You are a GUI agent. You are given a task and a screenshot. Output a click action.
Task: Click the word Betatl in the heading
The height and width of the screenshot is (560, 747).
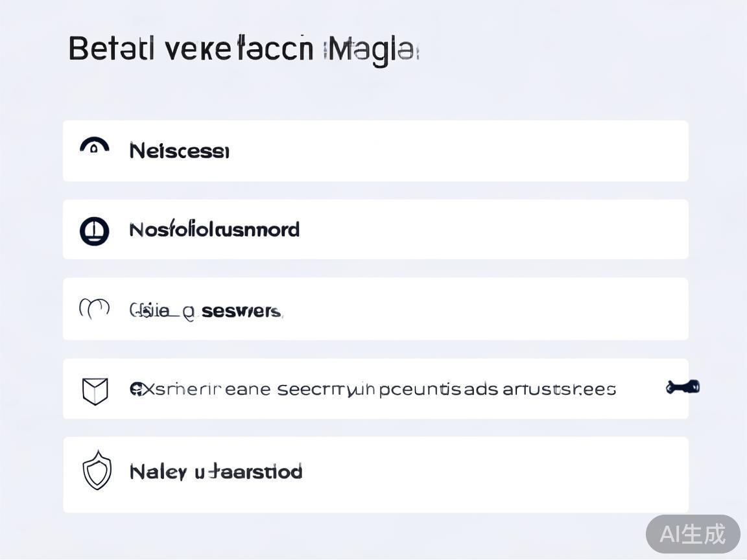pyautogui.click(x=111, y=49)
